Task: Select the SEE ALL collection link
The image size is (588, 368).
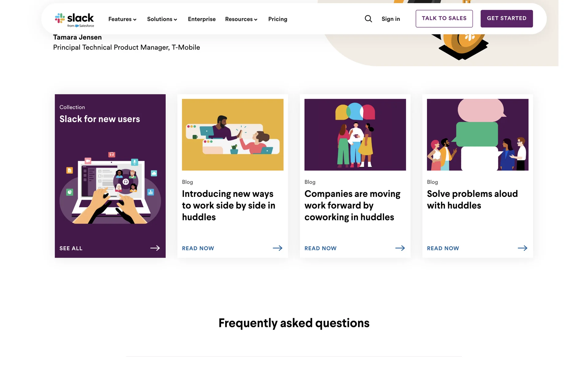Action: click(71, 248)
